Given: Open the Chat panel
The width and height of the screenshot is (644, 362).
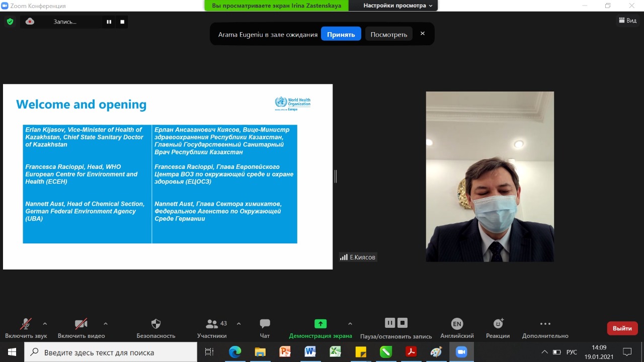Looking at the screenshot, I should [x=265, y=324].
